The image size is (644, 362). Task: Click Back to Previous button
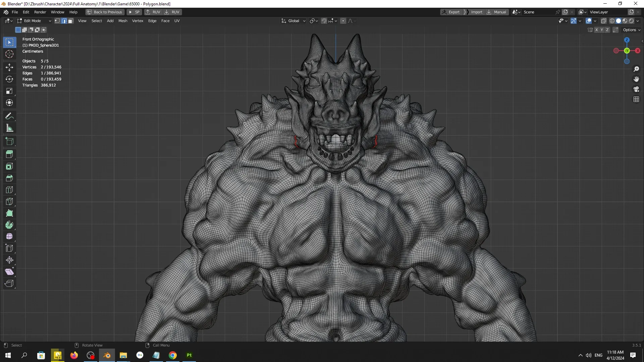(x=105, y=12)
